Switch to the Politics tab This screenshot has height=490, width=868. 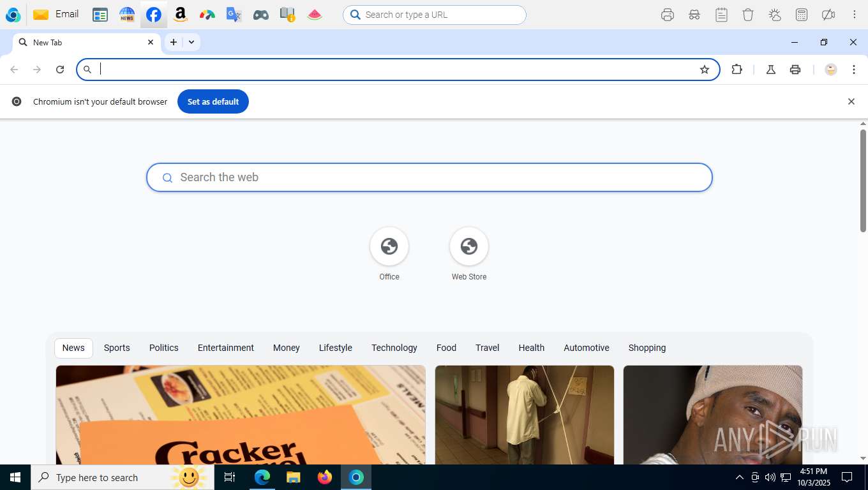164,348
